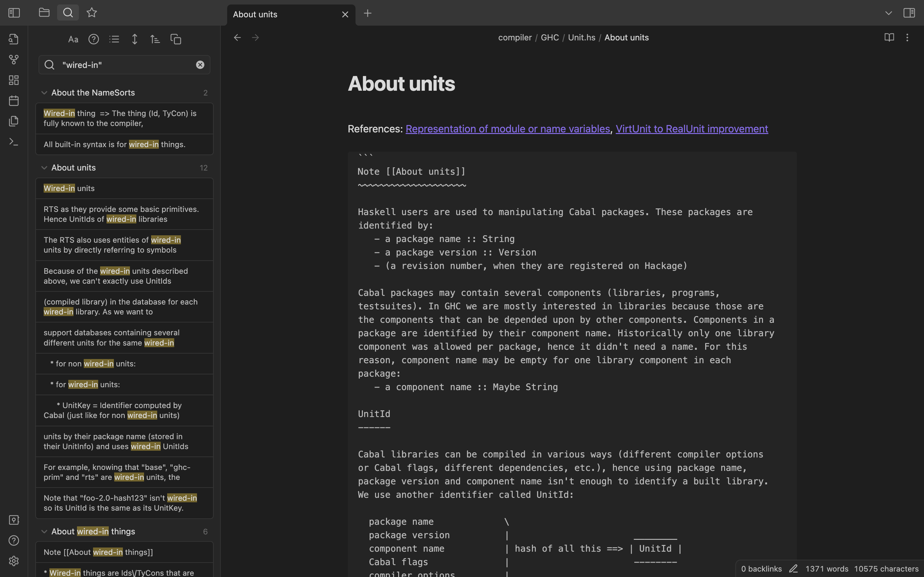Open the file explorer folder icon
The width and height of the screenshot is (924, 577).
[44, 13]
